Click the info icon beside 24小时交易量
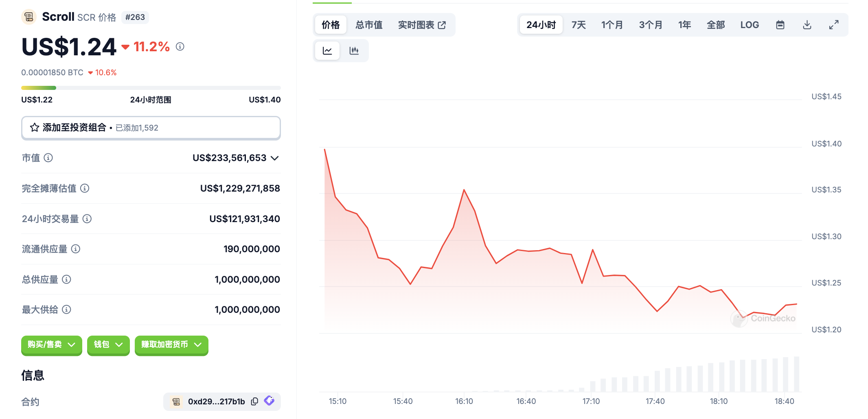 [x=87, y=219]
